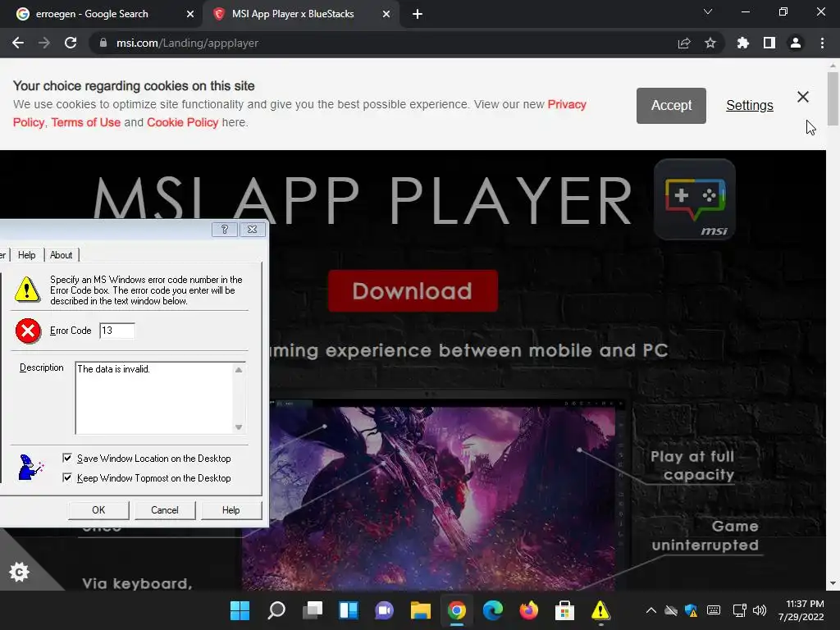Switch to the Help tab in dialog
Screen dimensions: 840x630
click(27, 255)
